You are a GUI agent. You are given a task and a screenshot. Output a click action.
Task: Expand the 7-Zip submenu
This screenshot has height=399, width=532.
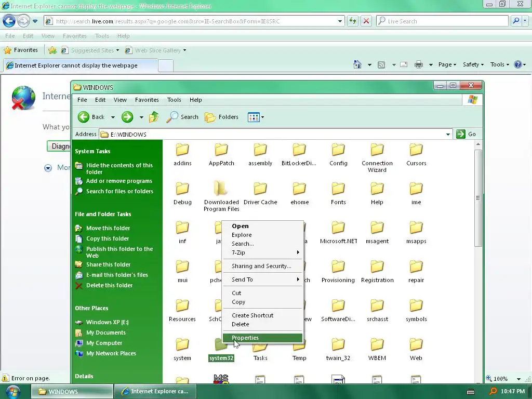point(262,252)
